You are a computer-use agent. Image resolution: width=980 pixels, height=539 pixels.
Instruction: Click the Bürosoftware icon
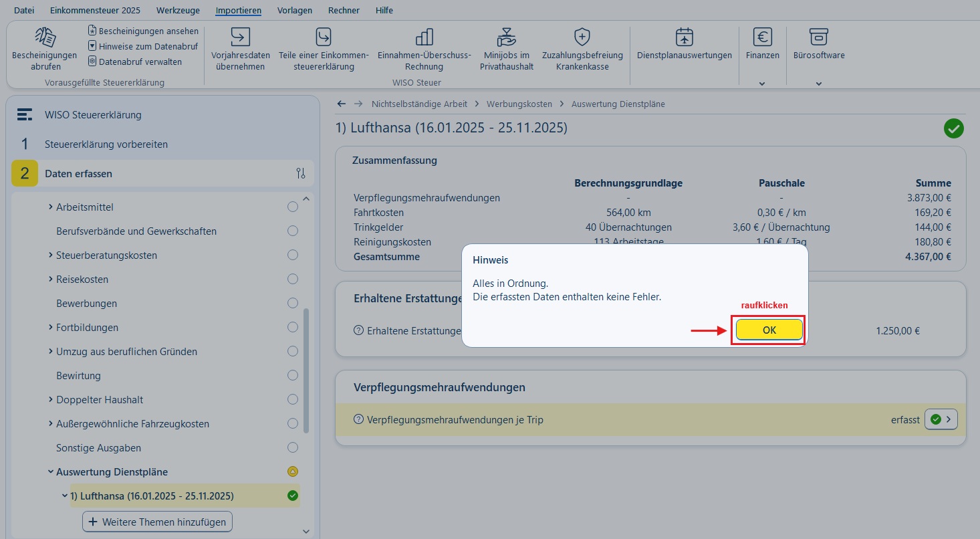(x=819, y=36)
